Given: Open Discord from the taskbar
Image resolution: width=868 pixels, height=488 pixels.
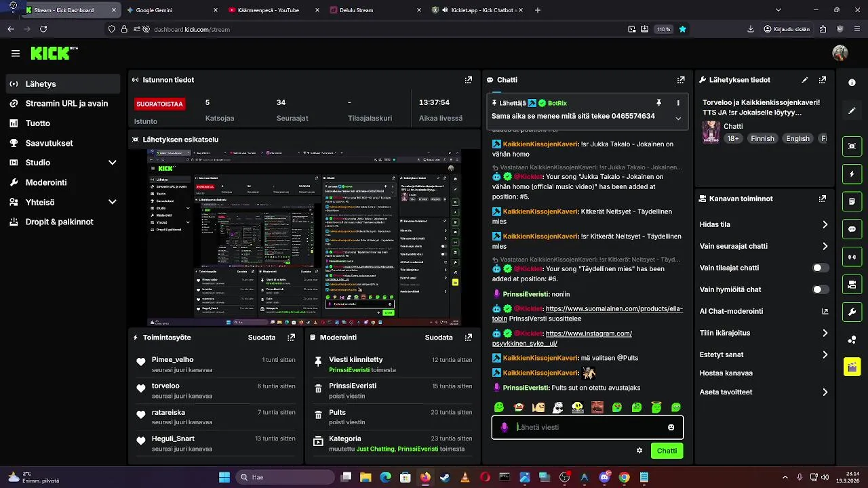Looking at the screenshot, I should coord(604,477).
